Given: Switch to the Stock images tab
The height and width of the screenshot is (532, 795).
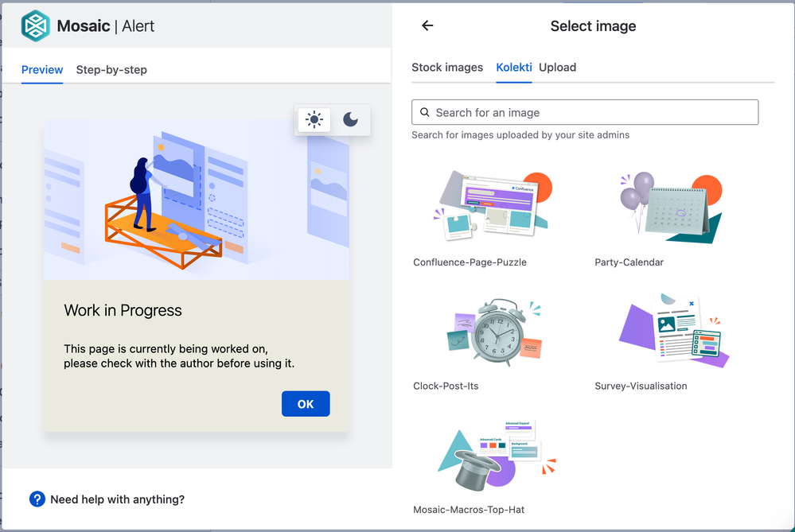Looking at the screenshot, I should tap(447, 68).
